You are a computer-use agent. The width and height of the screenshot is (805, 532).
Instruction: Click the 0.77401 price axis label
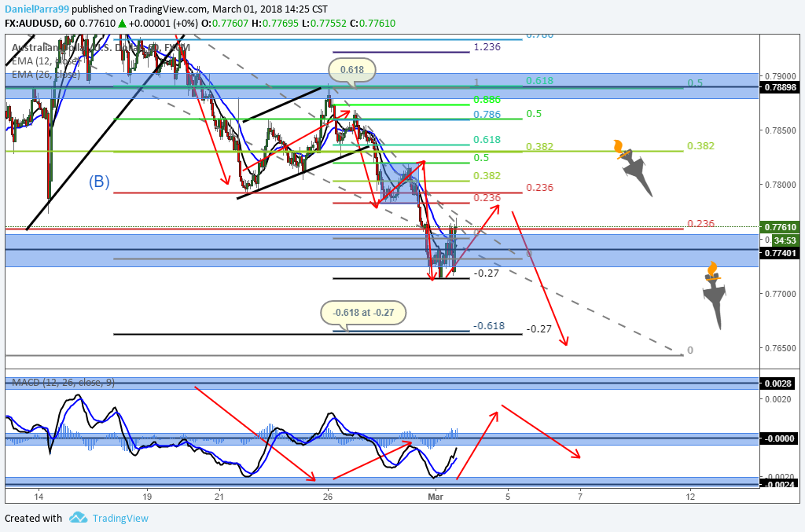pos(780,253)
